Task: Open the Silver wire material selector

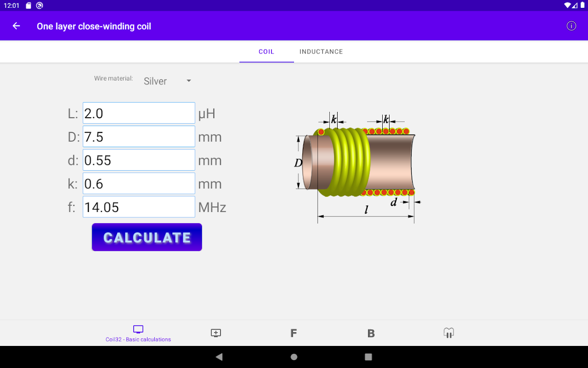Action: pyautogui.click(x=156, y=81)
